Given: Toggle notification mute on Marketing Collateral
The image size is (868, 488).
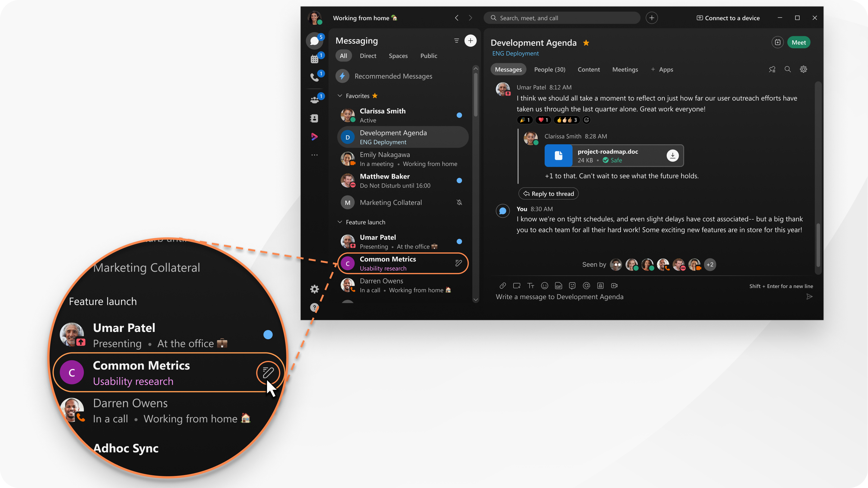Looking at the screenshot, I should click(459, 203).
